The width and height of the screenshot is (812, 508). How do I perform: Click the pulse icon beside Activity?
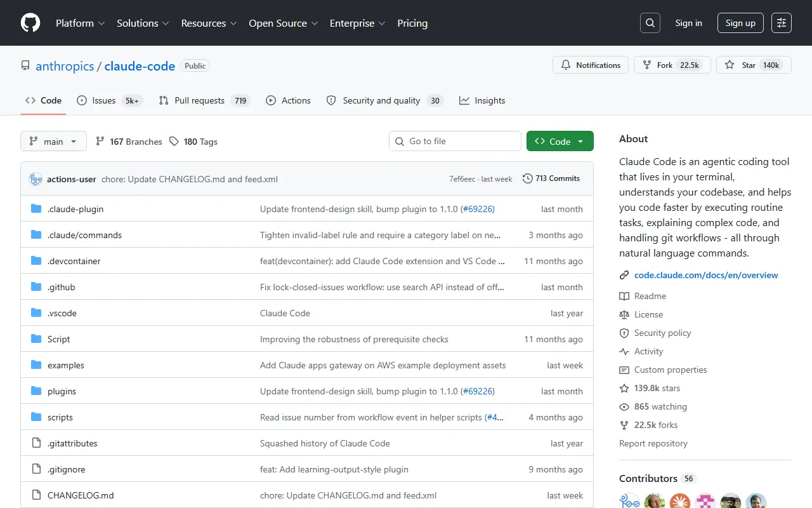[x=624, y=351]
